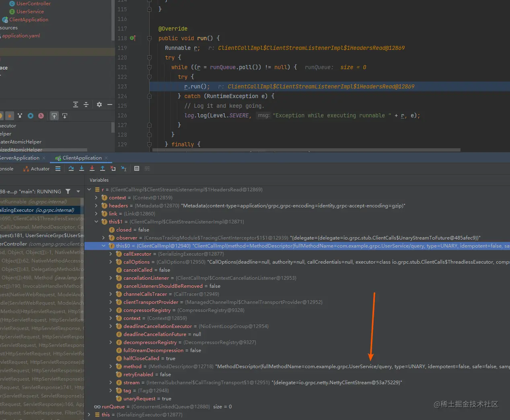Toggle show anonymous classes blue circle icon
Image resolution: width=510 pixels, height=420 pixels.
click(x=31, y=116)
